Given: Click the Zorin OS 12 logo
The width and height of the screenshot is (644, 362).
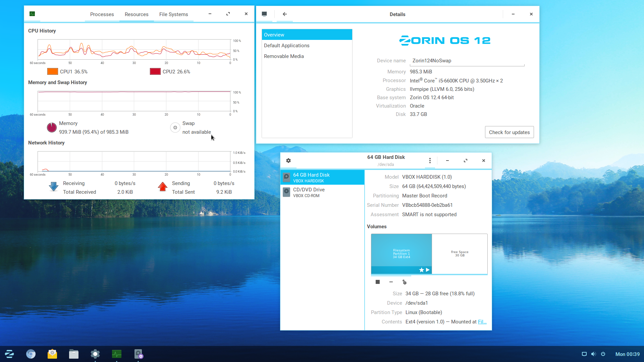Looking at the screenshot, I should tap(445, 40).
